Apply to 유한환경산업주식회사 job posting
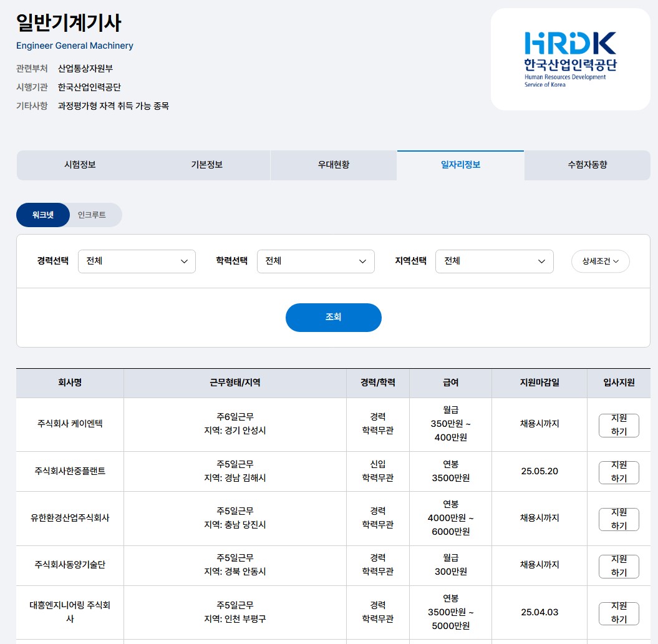 (618, 519)
